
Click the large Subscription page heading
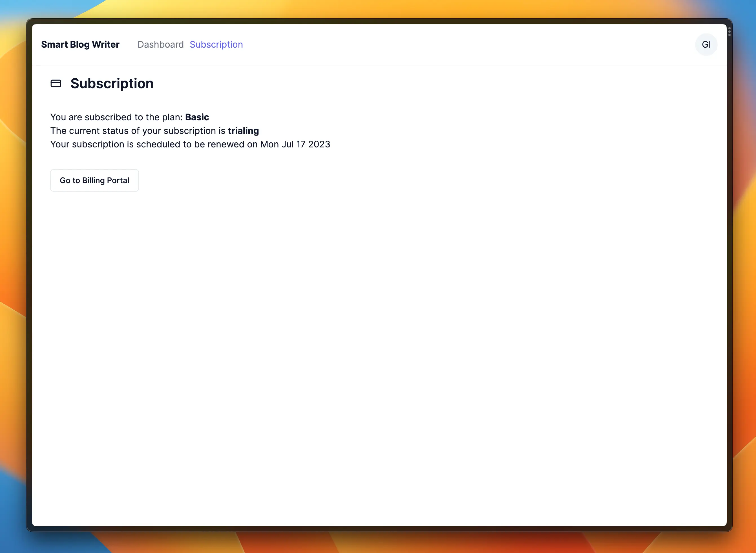112,83
